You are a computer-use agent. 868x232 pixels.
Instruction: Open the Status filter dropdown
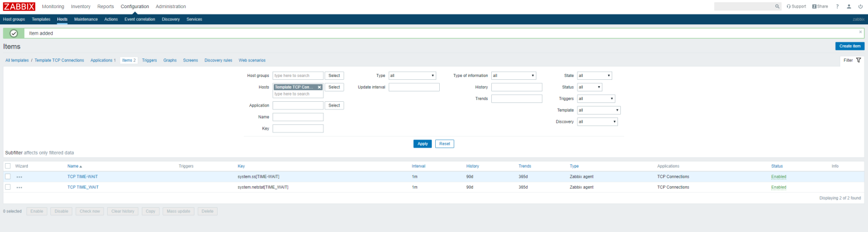point(590,87)
